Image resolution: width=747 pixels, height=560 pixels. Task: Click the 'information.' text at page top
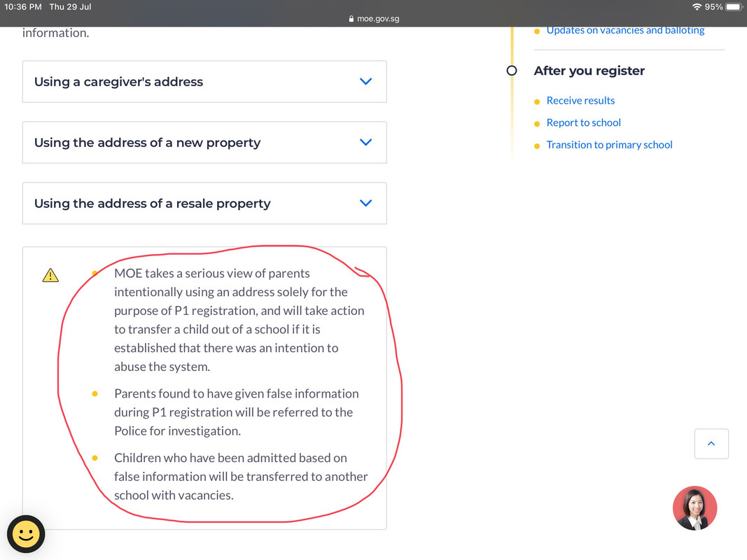point(55,33)
